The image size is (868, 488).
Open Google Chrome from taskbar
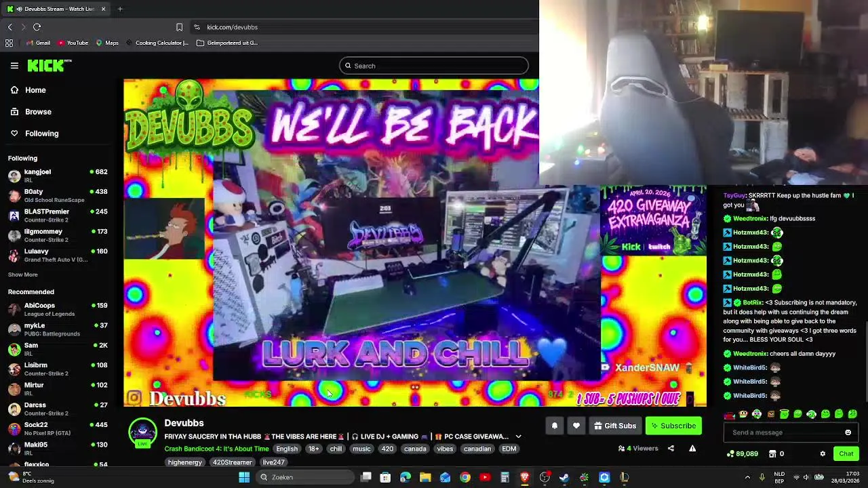pyautogui.click(x=465, y=477)
